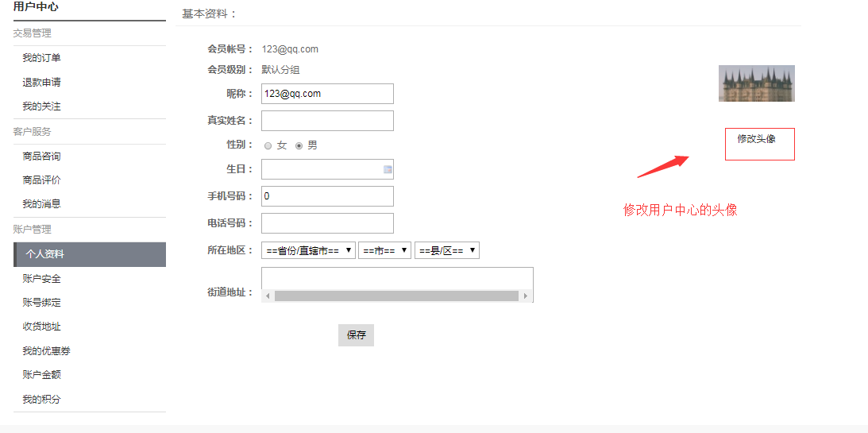This screenshot has width=868, height=433.
Task: Click the 保存 save button
Action: (x=356, y=335)
